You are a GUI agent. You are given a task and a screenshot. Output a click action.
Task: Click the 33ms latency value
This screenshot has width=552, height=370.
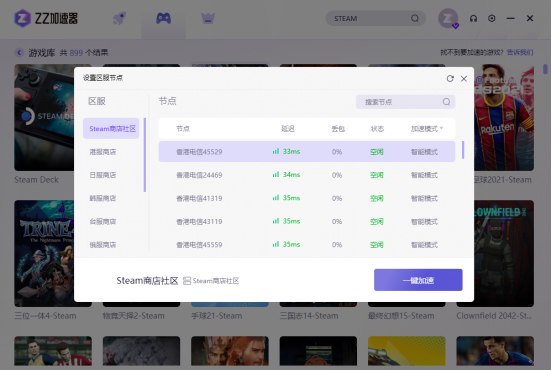(291, 151)
